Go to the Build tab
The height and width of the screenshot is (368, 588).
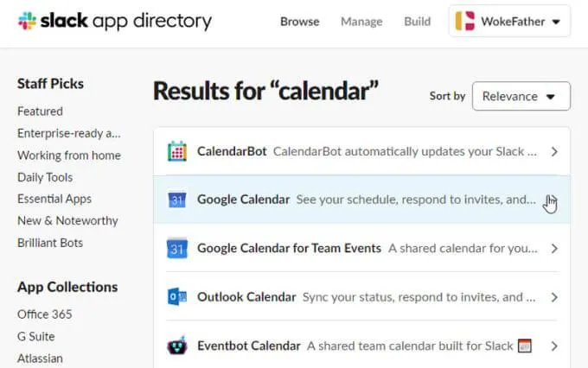[417, 22]
